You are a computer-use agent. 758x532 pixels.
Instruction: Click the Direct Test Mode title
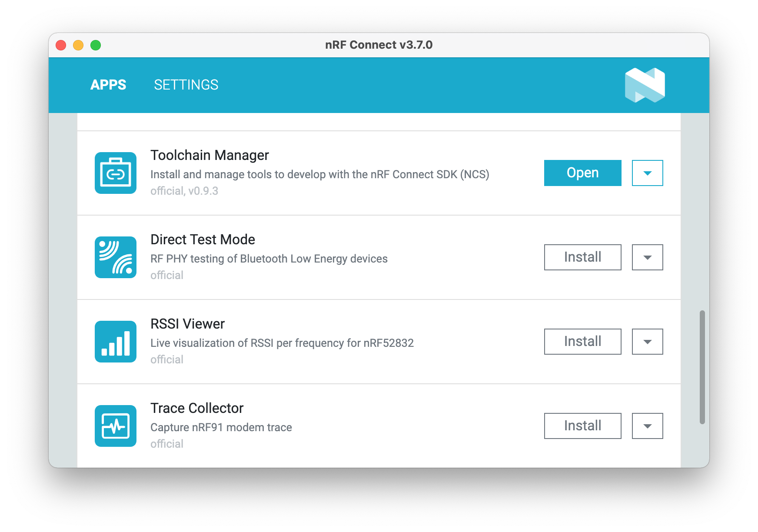coord(203,239)
